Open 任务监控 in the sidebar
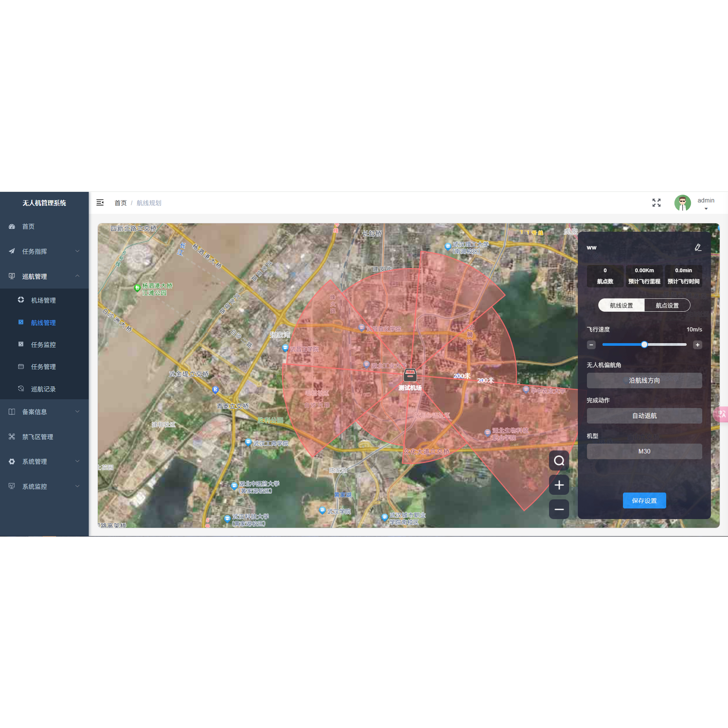The width and height of the screenshot is (728, 728). pyautogui.click(x=43, y=345)
